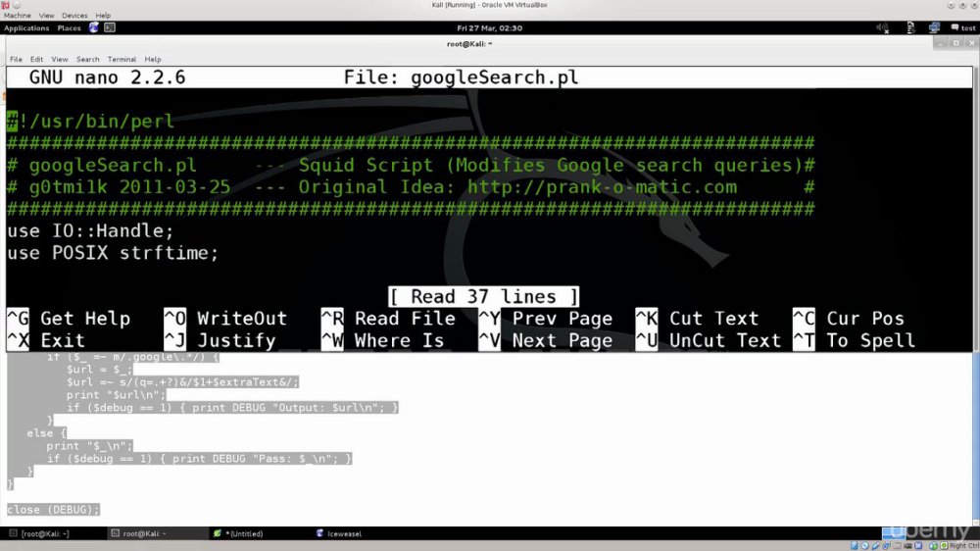Click VirtualBox hard disk activity icon

[855, 546]
